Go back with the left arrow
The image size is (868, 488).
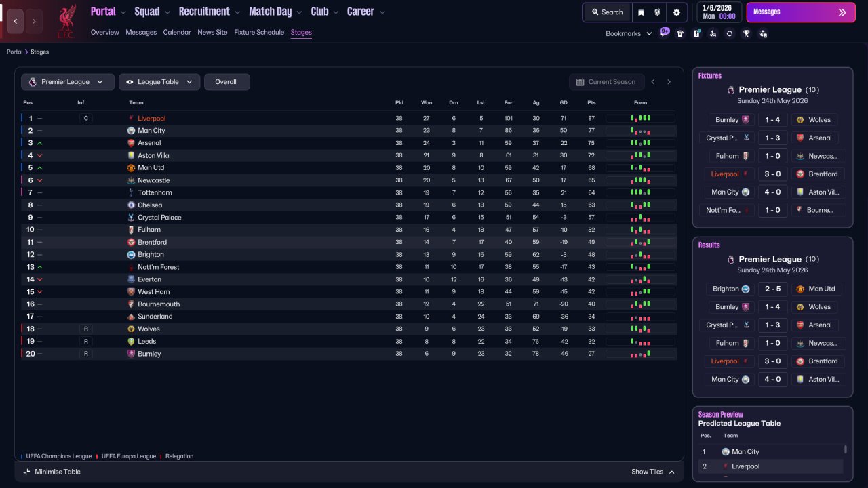pyautogui.click(x=16, y=21)
